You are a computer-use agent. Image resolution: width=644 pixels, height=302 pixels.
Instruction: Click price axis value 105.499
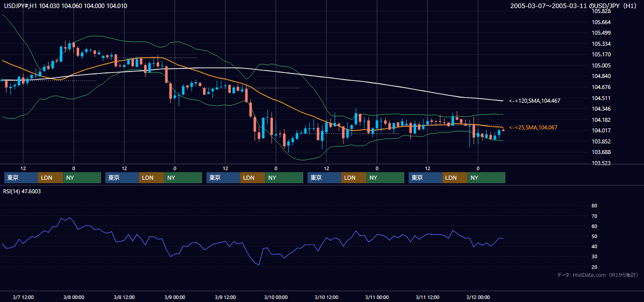pos(602,33)
